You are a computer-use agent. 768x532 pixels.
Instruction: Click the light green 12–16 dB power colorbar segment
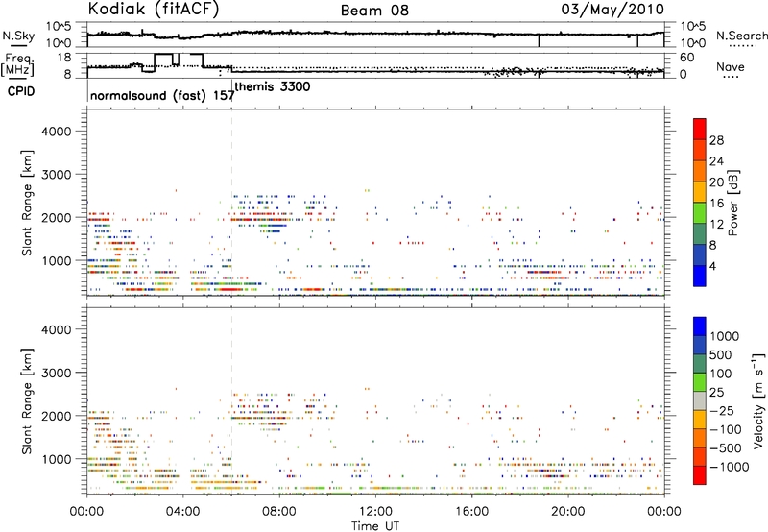[x=700, y=213]
